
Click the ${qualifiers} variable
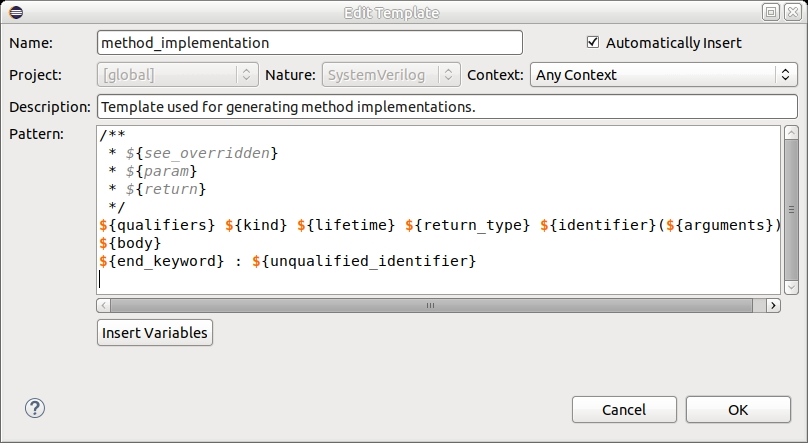click(157, 225)
